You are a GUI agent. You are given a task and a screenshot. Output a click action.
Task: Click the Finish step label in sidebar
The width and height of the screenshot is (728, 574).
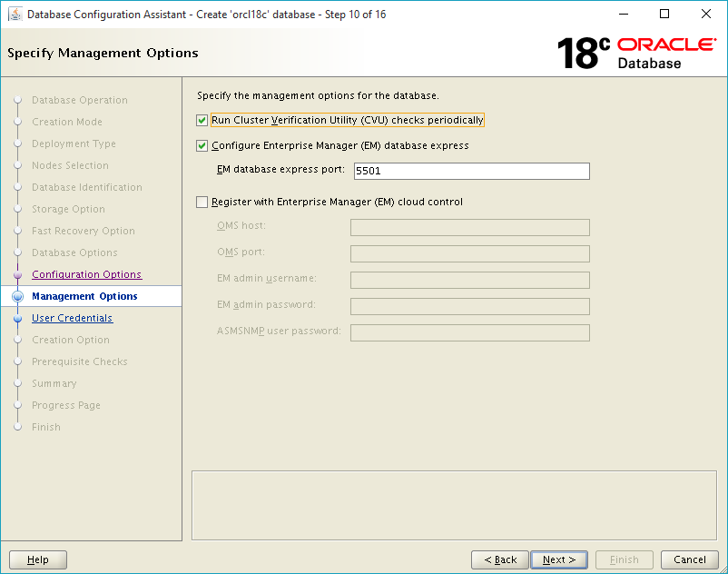pos(46,427)
